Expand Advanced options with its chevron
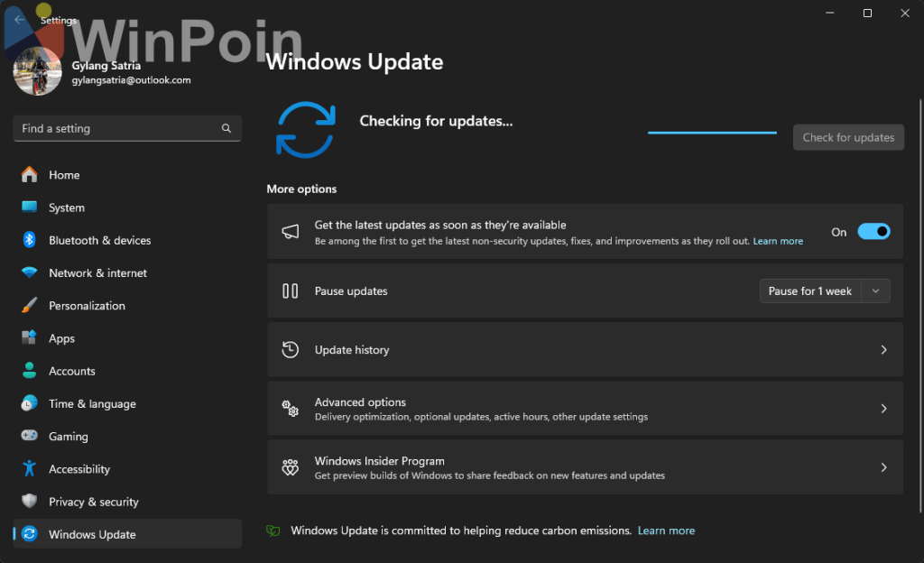Screen dimensions: 924x563 (882, 408)
